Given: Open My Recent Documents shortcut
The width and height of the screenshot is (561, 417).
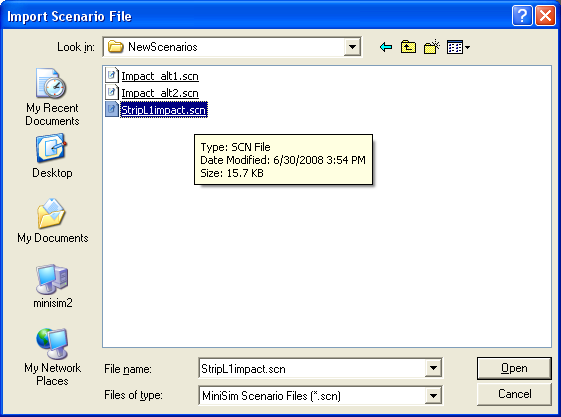Looking at the screenshot, I should pos(52,97).
